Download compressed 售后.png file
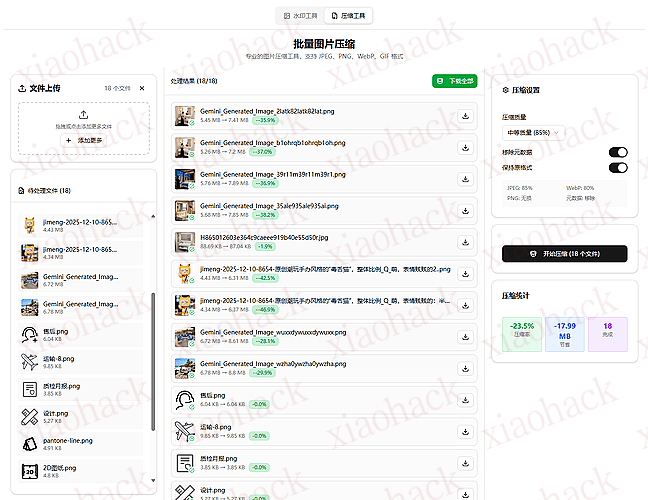Image resolution: width=648 pixels, height=500 pixels. point(466,400)
